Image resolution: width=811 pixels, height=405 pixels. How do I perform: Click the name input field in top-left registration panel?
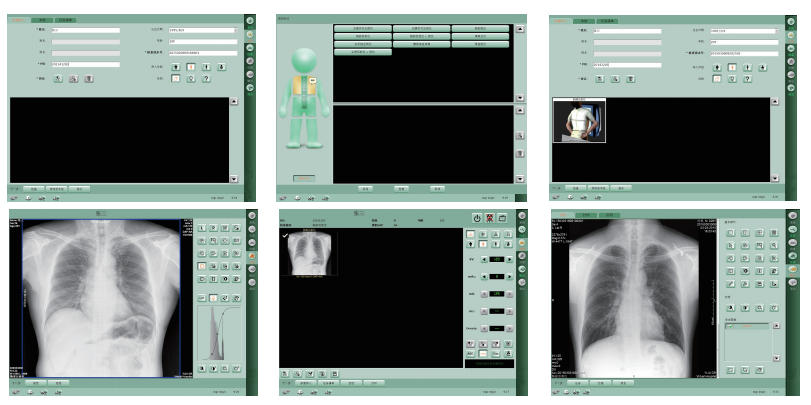[86, 31]
